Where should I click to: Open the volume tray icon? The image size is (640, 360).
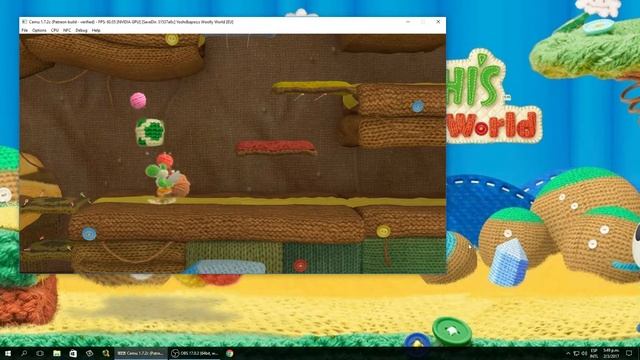click(584, 353)
